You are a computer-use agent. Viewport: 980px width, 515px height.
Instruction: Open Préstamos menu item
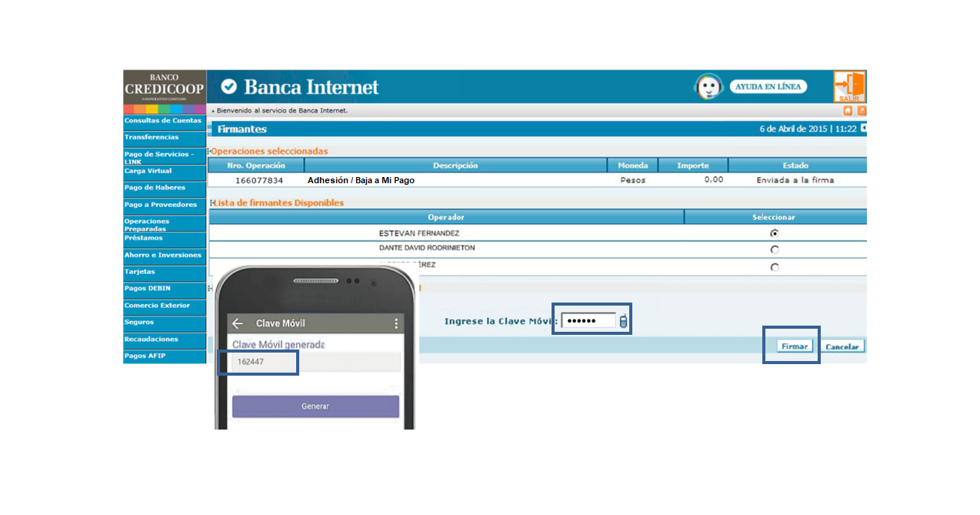pos(165,239)
